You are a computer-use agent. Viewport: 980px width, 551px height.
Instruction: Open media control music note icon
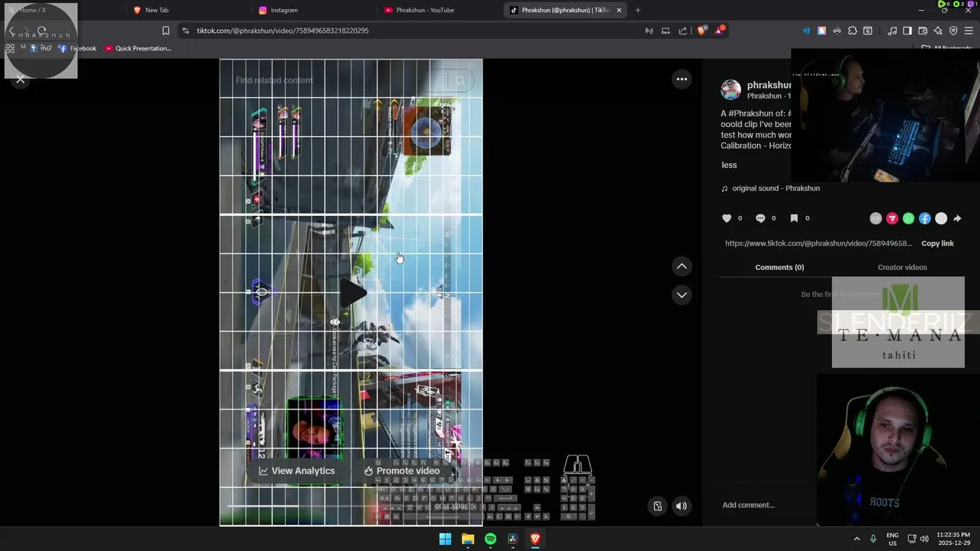pos(892,31)
